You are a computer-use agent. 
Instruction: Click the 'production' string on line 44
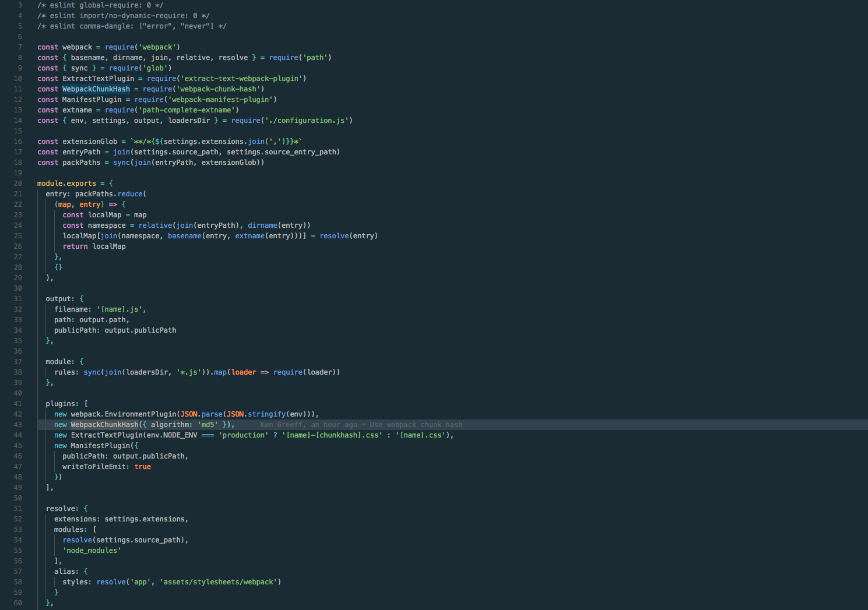[243, 435]
